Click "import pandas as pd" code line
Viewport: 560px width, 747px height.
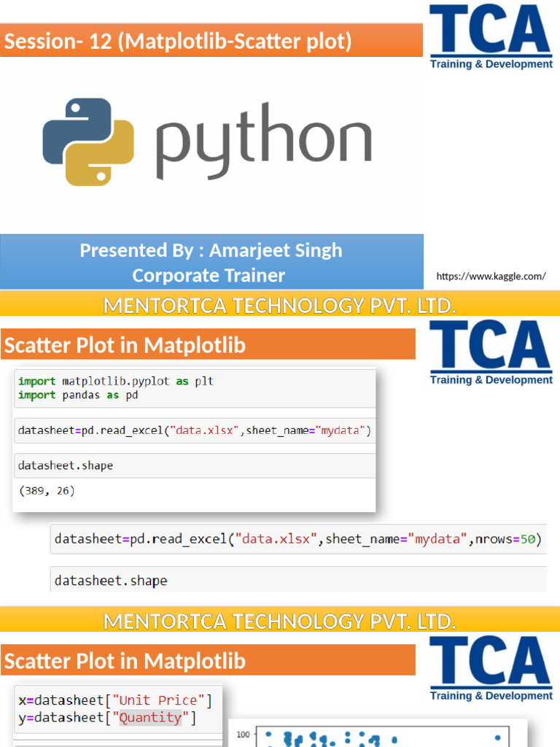pos(78,395)
